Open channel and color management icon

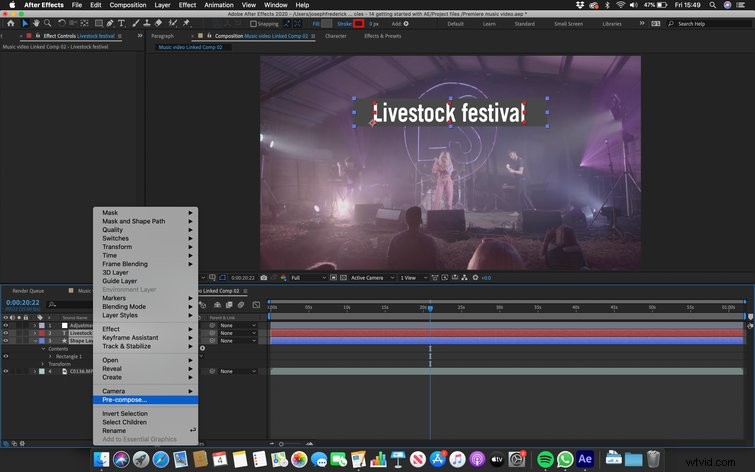(283, 278)
